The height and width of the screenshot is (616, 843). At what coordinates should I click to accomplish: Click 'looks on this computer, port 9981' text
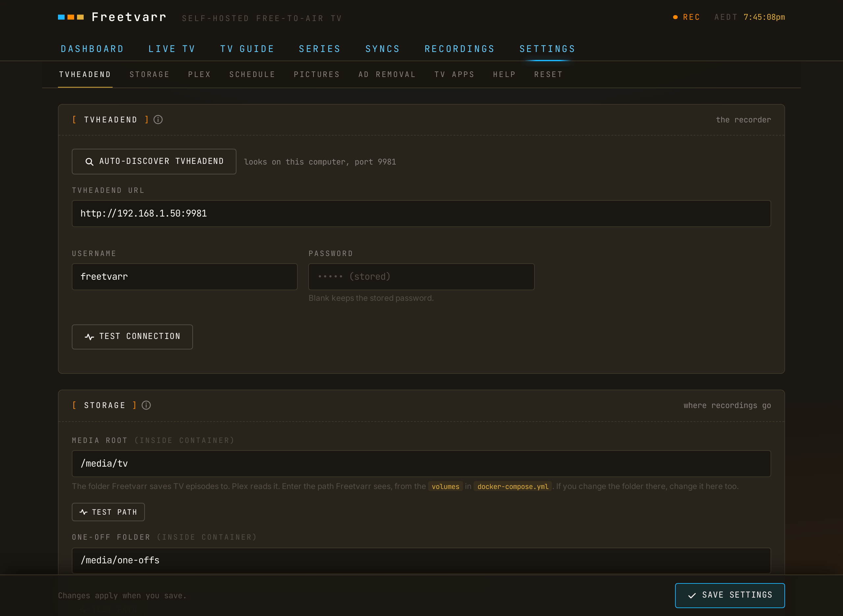(x=320, y=162)
